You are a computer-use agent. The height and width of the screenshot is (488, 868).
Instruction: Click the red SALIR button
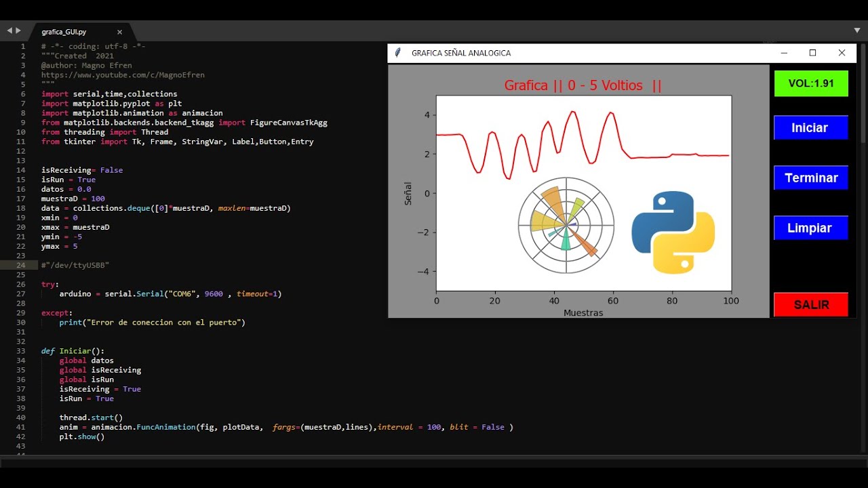coord(811,304)
